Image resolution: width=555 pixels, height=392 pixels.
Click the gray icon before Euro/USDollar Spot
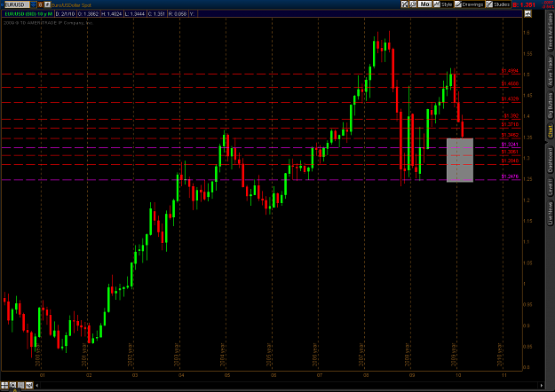[47, 4]
